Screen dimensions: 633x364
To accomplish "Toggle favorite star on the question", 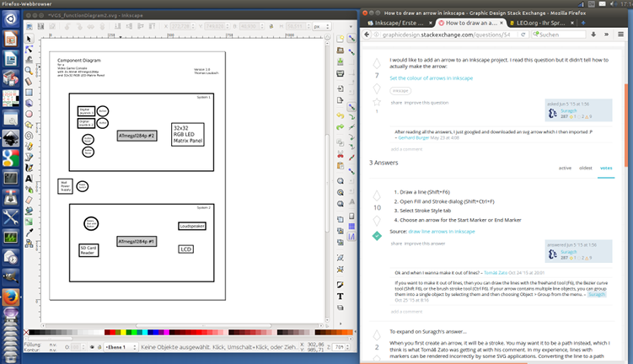I will click(x=377, y=102).
